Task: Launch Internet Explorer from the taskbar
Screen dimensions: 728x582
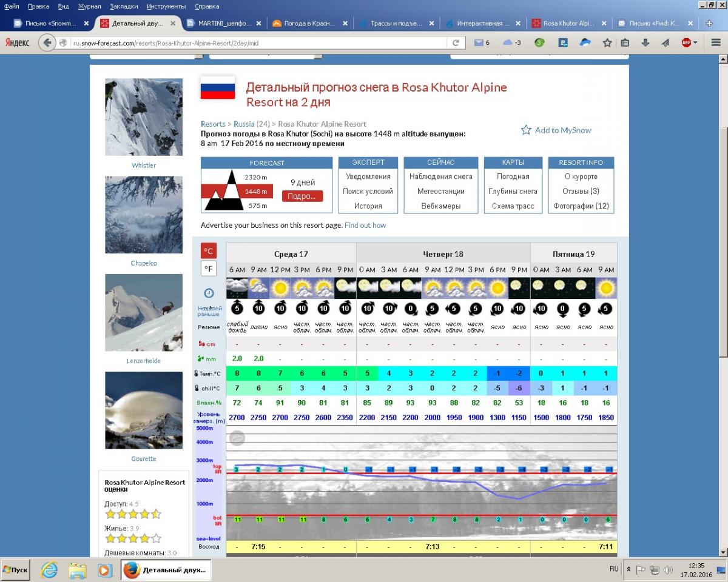Action: point(49,570)
